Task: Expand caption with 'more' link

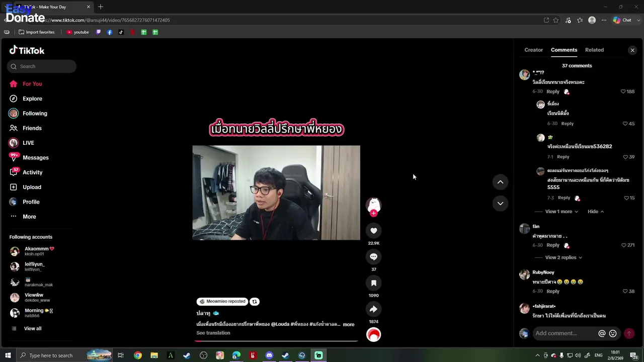Action: (x=349, y=324)
